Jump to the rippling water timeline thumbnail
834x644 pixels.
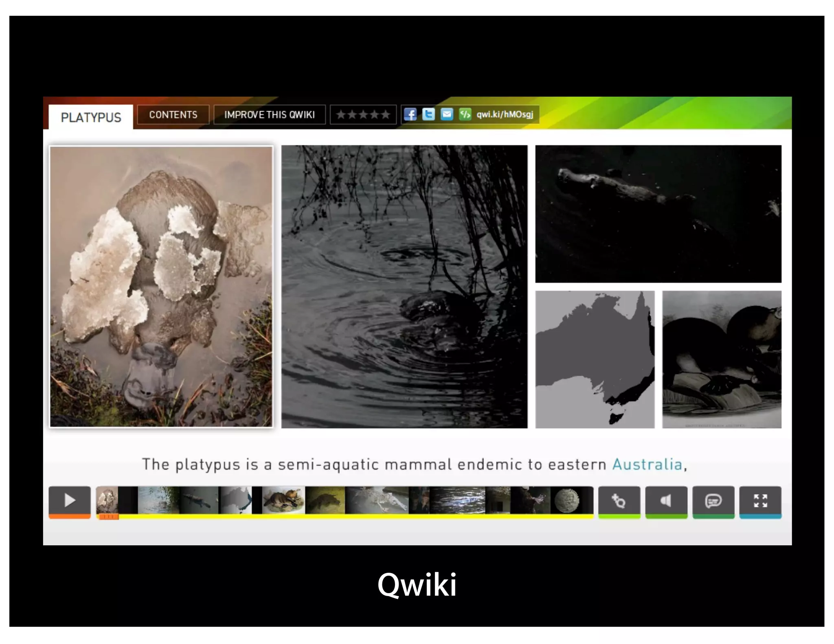tap(457, 500)
